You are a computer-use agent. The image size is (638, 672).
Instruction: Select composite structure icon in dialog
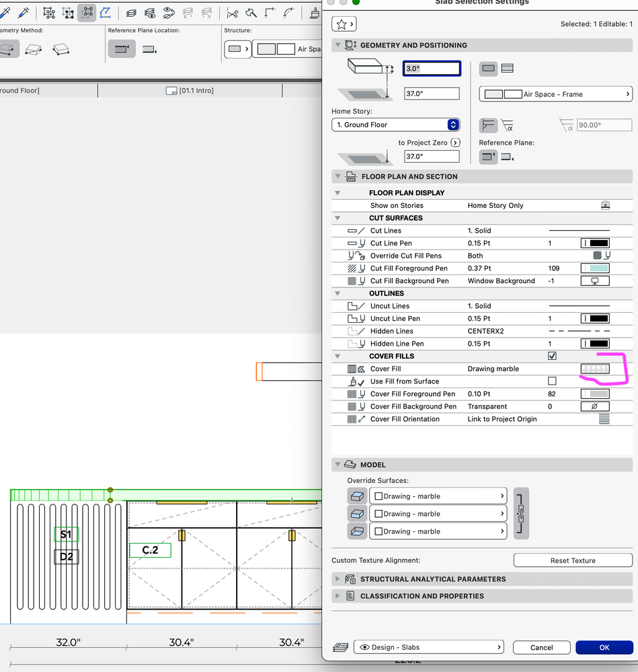[508, 68]
